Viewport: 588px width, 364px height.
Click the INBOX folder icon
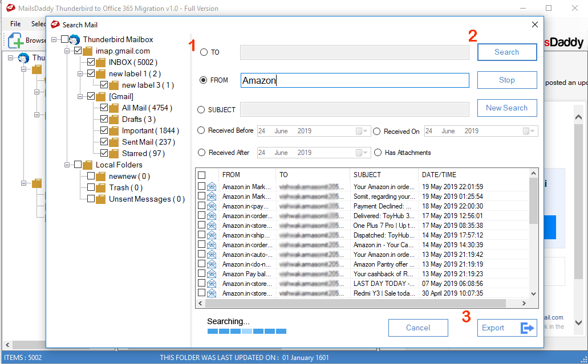point(100,63)
